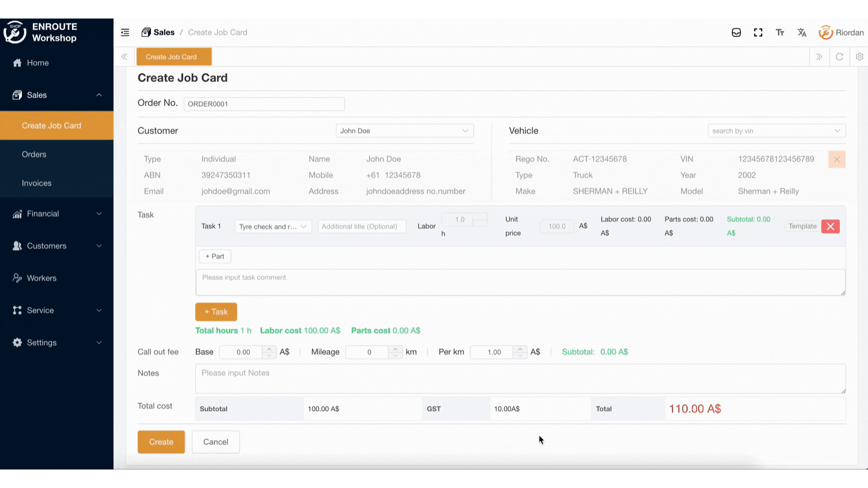Click the Create button to submit
868x488 pixels.
(x=161, y=441)
